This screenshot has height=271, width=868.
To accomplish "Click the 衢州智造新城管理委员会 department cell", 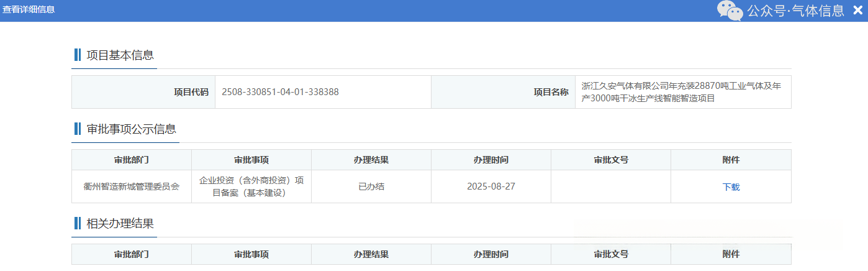I will tap(132, 186).
